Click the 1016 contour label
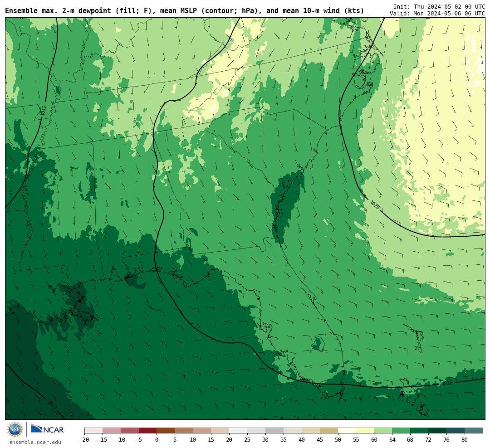 tap(447, 383)
